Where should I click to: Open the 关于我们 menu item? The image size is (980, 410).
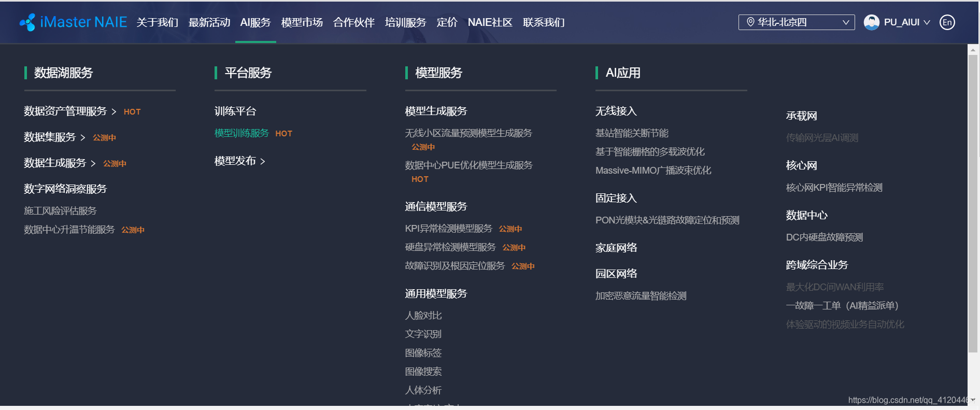[x=157, y=22]
